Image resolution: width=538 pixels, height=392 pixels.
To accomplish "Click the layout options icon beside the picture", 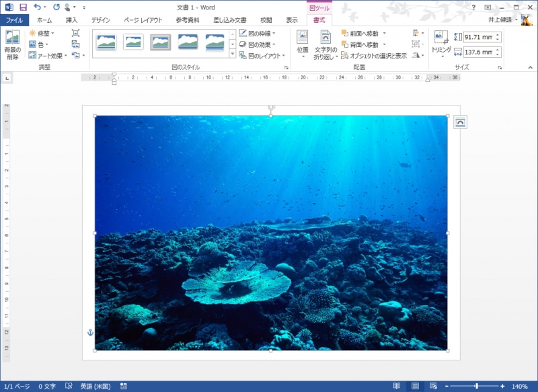I will click(460, 122).
